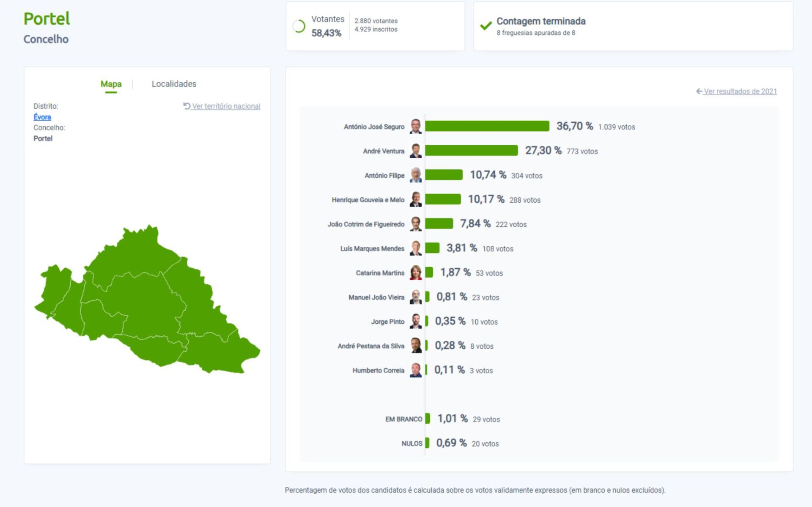The width and height of the screenshot is (812, 507).
Task: Click André Ventura's green vote bar
Action: [471, 151]
